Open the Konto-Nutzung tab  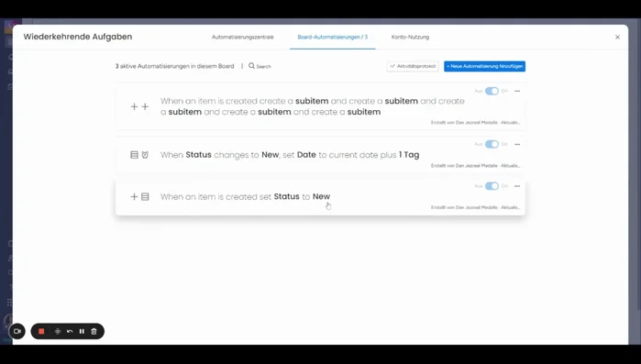[410, 38]
